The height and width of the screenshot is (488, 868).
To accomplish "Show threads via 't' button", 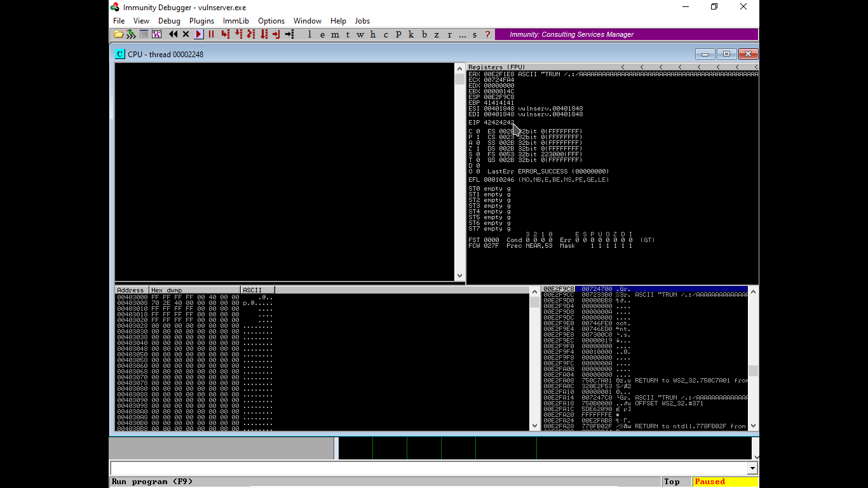I will [348, 34].
